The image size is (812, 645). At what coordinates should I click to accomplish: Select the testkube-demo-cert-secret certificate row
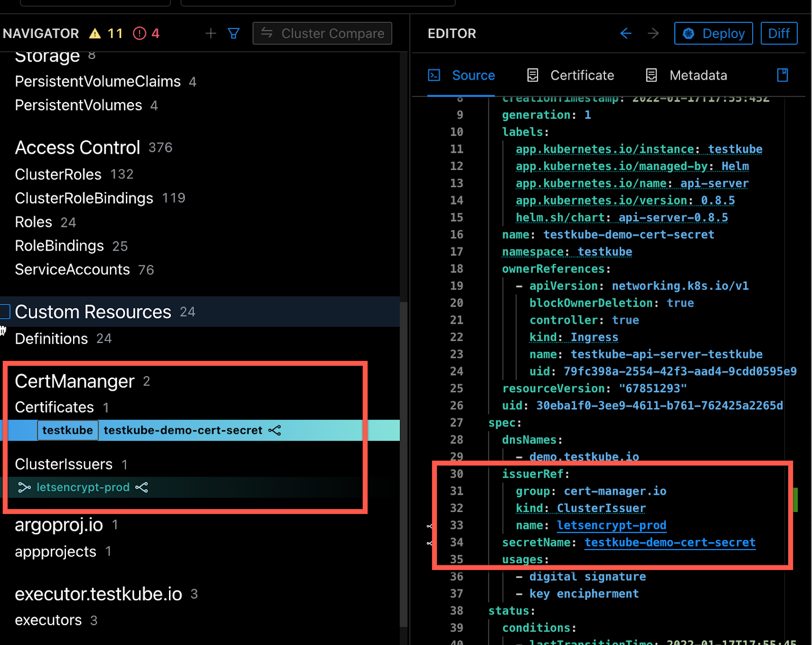(x=200, y=430)
